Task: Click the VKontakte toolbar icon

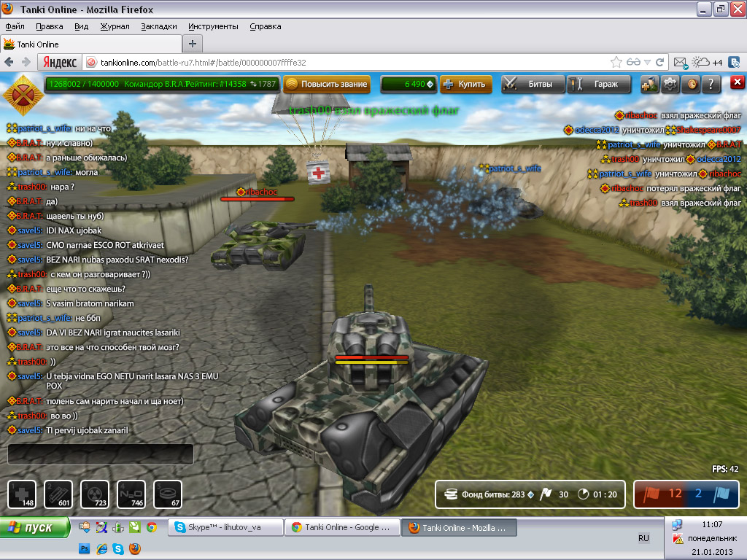Action: 734,63
